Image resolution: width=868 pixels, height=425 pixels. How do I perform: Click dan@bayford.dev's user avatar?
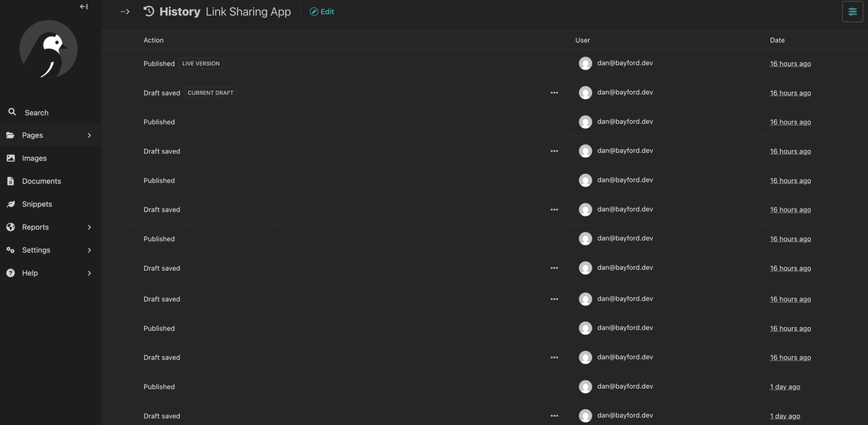[585, 63]
